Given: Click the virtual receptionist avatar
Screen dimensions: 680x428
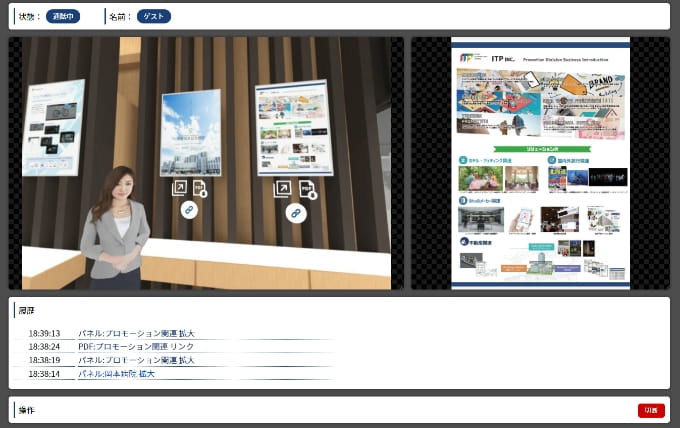Looking at the screenshot, I should click(x=114, y=225).
